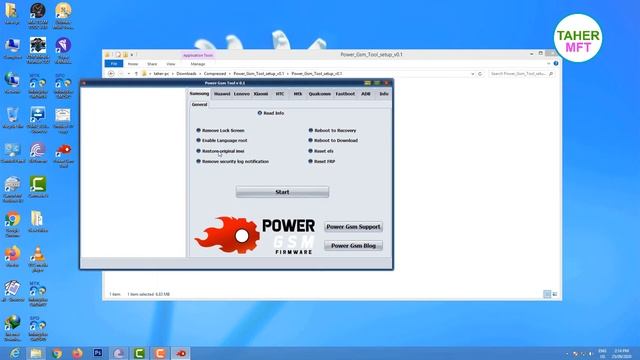The width and height of the screenshot is (640, 360).
Task: Switch to the Lenovo tab
Action: coord(242,94)
